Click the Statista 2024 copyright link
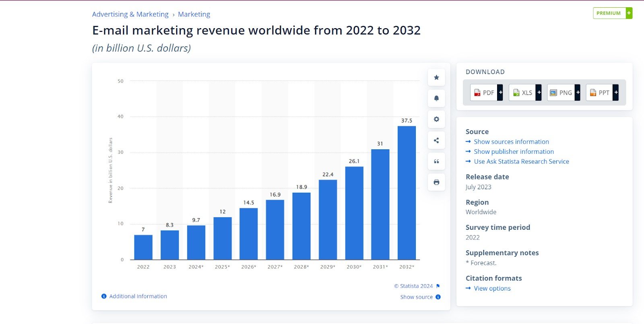This screenshot has width=644, height=324. (413, 286)
